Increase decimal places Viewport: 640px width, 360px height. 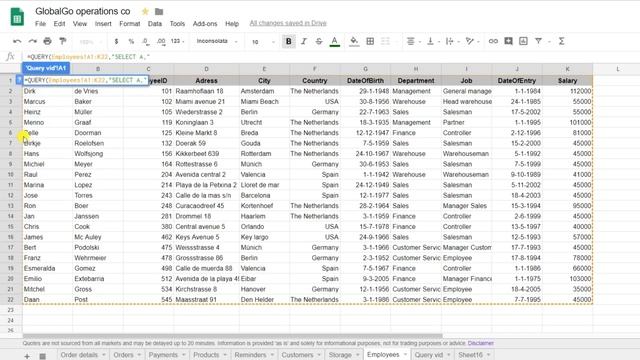161,42
